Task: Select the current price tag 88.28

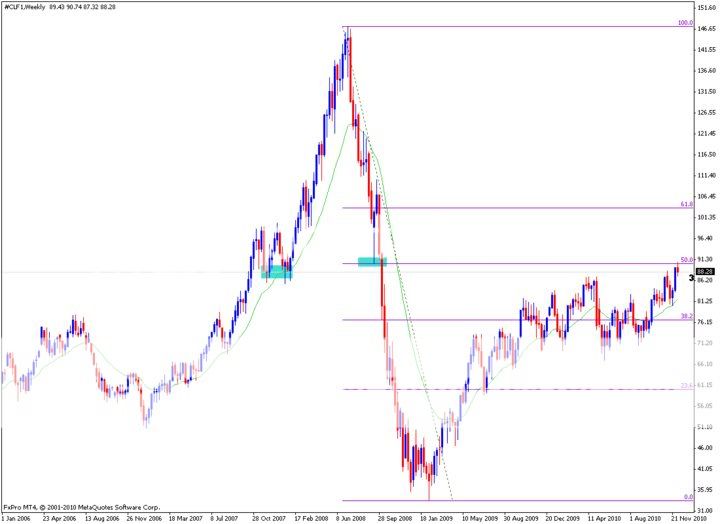Action: pyautogui.click(x=705, y=271)
